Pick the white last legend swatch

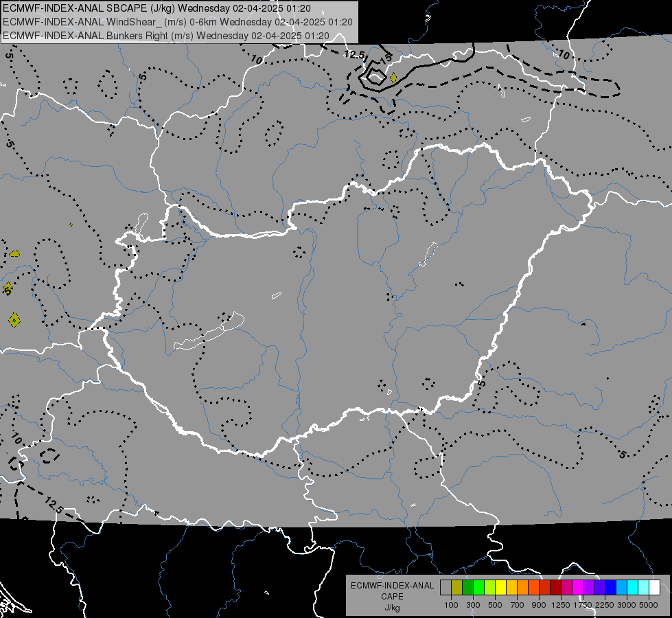click(654, 588)
